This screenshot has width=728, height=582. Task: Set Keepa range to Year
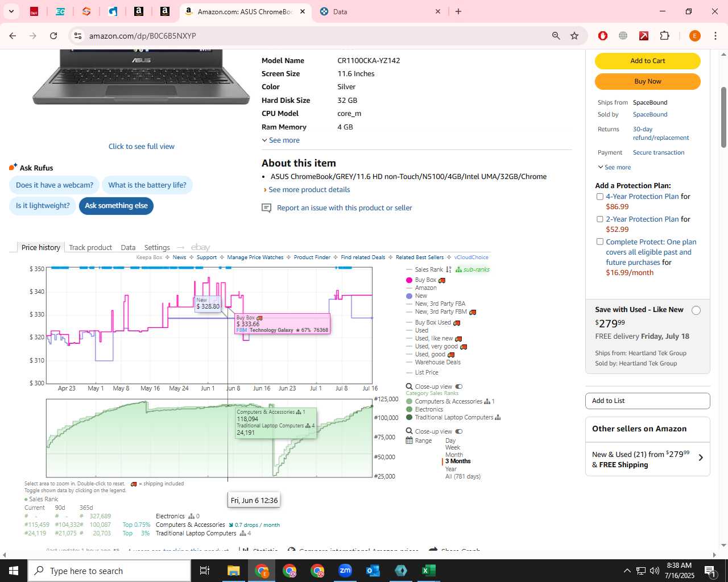click(450, 469)
